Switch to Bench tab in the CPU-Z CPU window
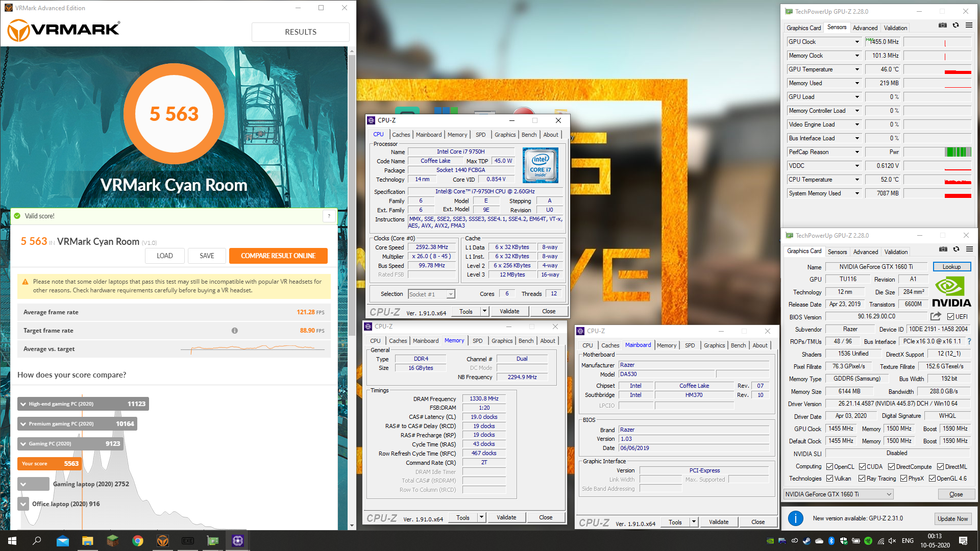This screenshot has width=980, height=551. (x=529, y=135)
